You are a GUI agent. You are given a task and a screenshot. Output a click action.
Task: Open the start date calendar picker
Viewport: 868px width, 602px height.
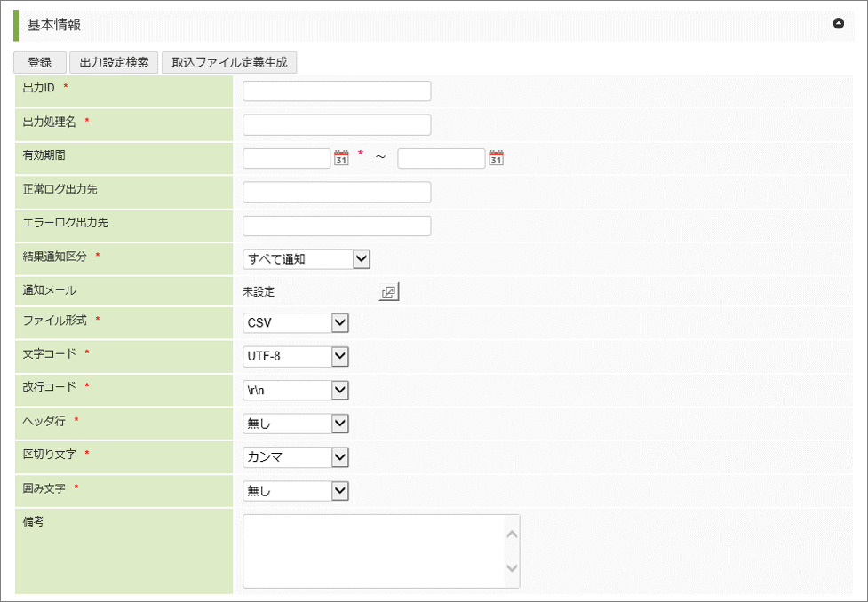pyautogui.click(x=341, y=158)
